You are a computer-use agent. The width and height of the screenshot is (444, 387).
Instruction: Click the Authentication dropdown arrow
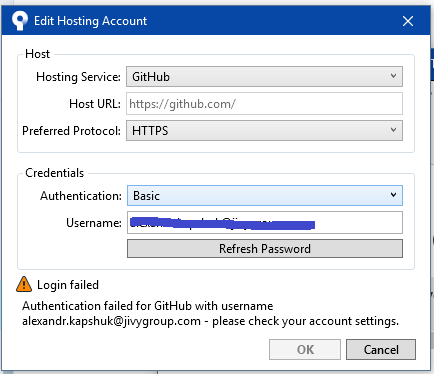pos(393,195)
